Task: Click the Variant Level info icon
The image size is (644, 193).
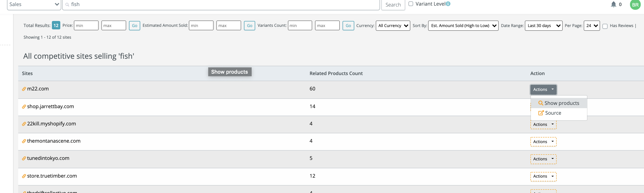Action: pyautogui.click(x=448, y=4)
